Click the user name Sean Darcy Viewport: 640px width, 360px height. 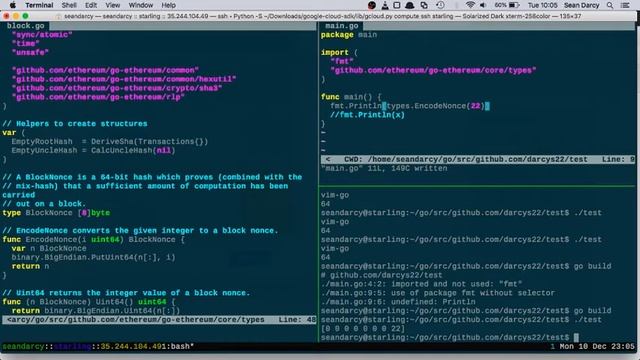click(581, 5)
